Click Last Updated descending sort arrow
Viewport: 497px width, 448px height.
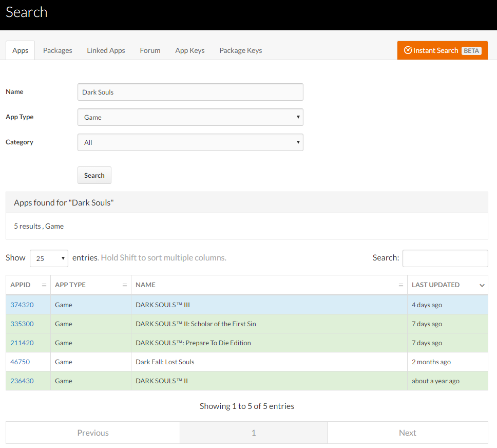[x=482, y=285]
